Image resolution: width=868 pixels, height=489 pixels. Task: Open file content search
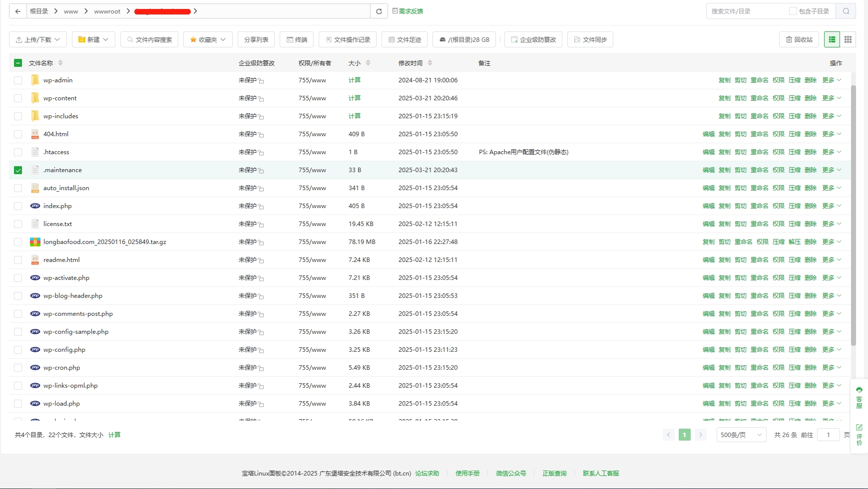[149, 39]
